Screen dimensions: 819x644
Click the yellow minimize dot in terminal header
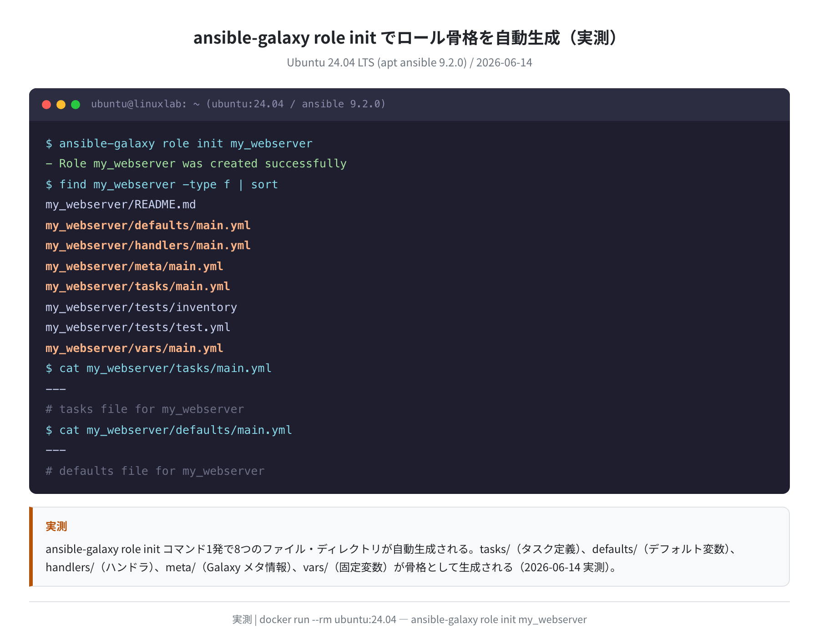[61, 105]
